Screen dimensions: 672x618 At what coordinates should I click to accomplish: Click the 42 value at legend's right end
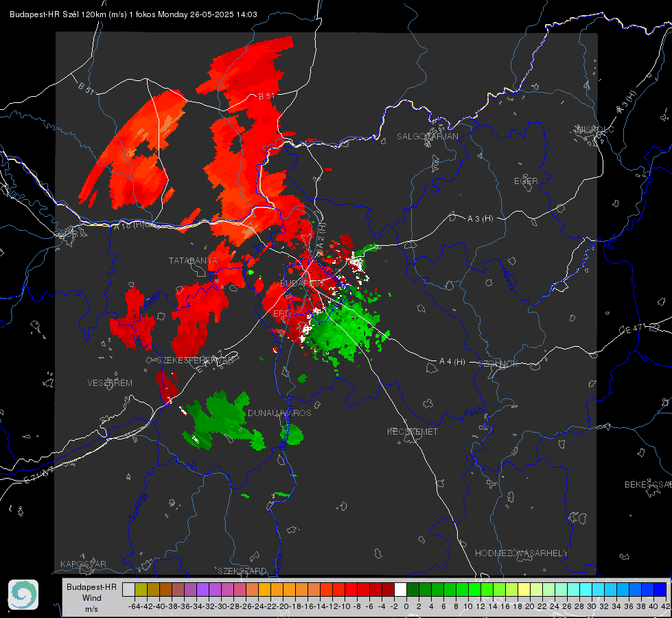[x=666, y=606]
